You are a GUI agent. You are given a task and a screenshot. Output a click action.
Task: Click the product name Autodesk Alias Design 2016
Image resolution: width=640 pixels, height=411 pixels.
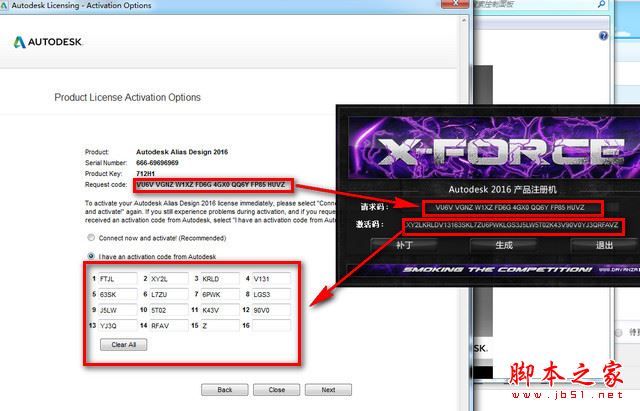tap(182, 152)
